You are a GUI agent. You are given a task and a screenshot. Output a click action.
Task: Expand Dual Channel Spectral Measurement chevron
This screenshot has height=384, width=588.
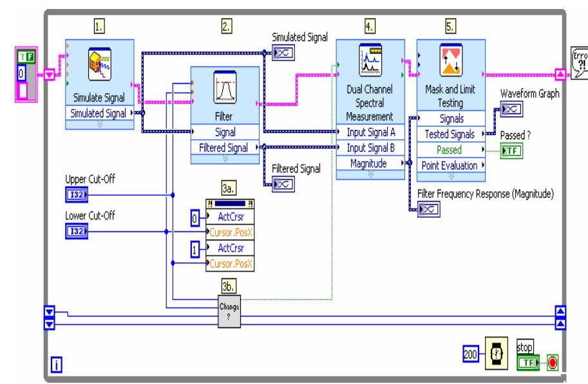pos(370,175)
